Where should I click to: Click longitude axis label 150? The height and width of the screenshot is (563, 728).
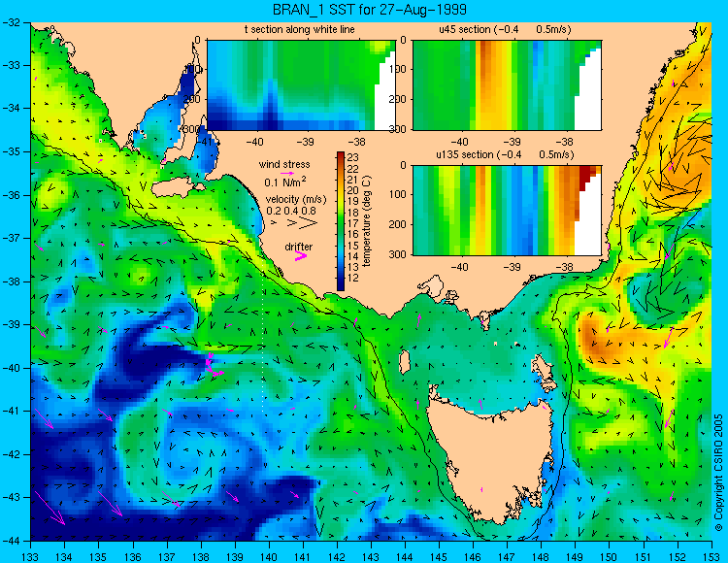click(x=609, y=557)
